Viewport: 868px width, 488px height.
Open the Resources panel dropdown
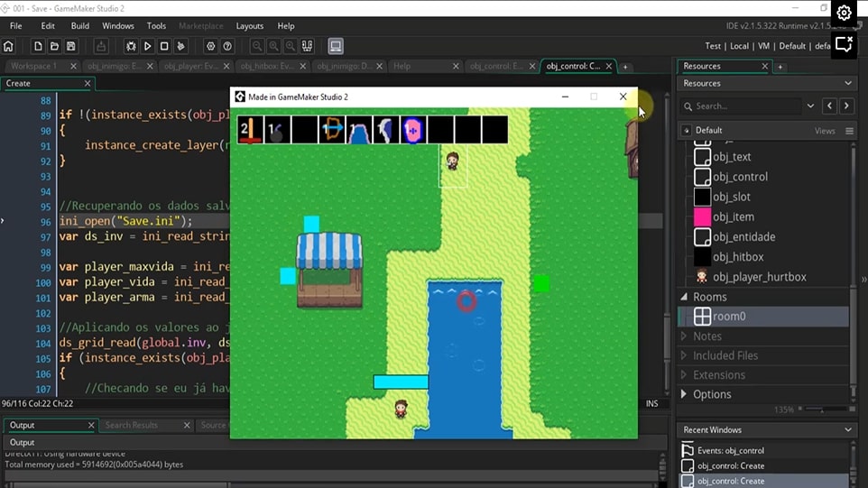pos(848,83)
